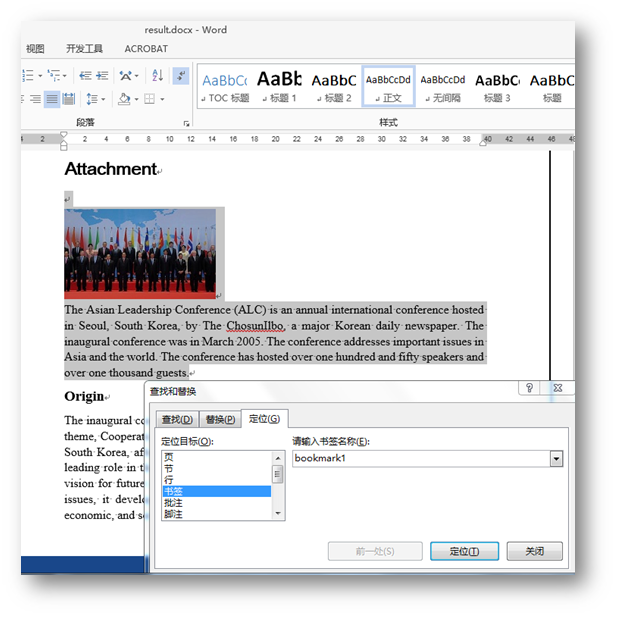Viewport: 617px width, 617px height.
Task: Open the ACROBAT ribbon tab
Action: tap(146, 49)
